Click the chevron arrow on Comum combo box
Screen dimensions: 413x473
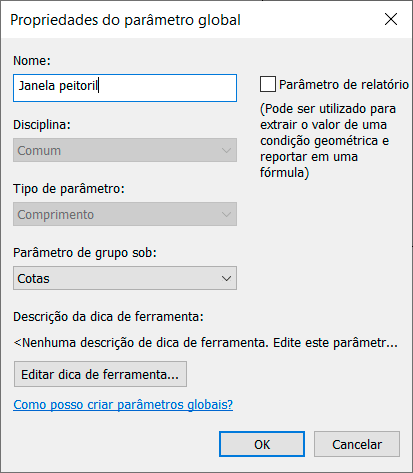point(226,151)
